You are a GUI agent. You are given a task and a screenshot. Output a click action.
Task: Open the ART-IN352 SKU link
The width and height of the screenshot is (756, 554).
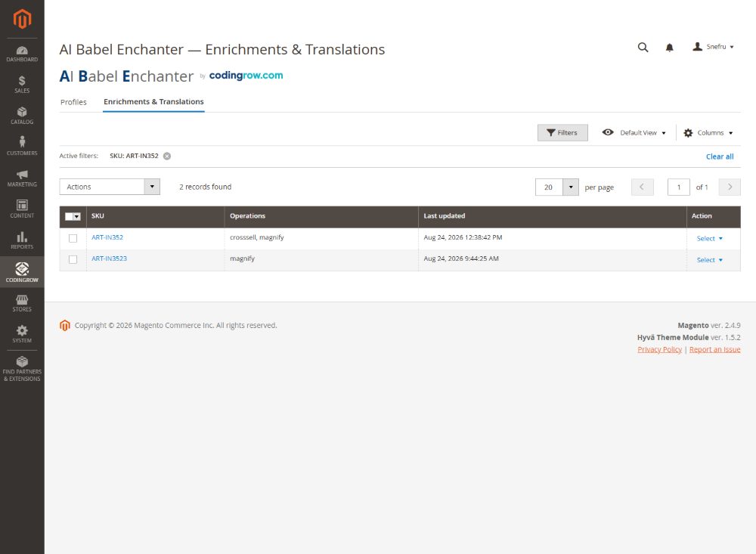coord(107,237)
